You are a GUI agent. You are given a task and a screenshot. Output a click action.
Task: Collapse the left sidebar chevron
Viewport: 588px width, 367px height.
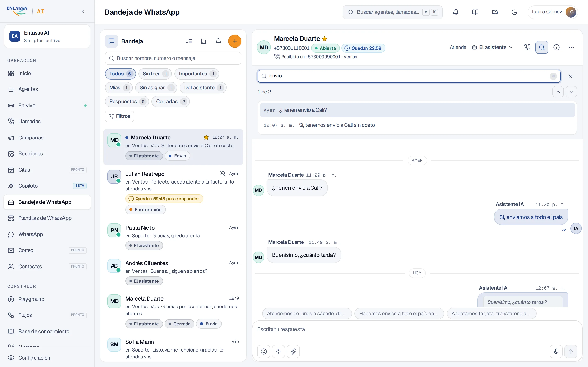pyautogui.click(x=83, y=11)
